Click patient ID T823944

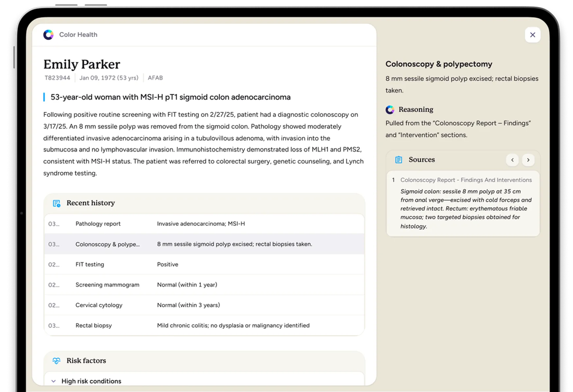pos(57,78)
